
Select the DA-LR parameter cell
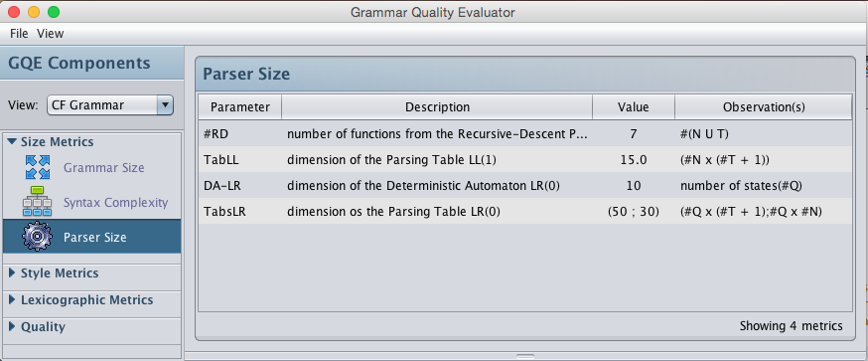point(240,186)
